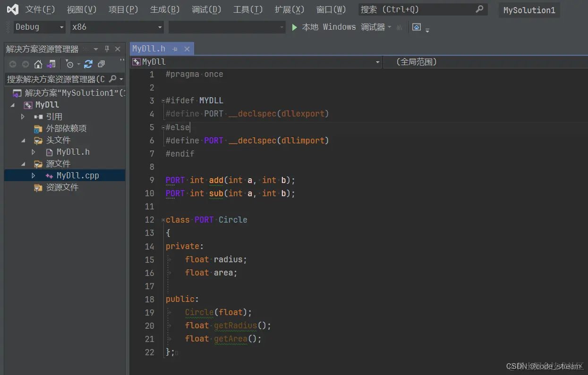Open the toolbar overflow options arrow
588x375 pixels.
pyautogui.click(x=427, y=30)
